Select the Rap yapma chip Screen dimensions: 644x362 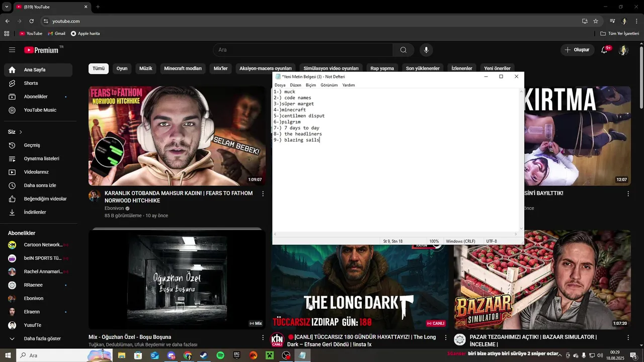pyautogui.click(x=382, y=68)
